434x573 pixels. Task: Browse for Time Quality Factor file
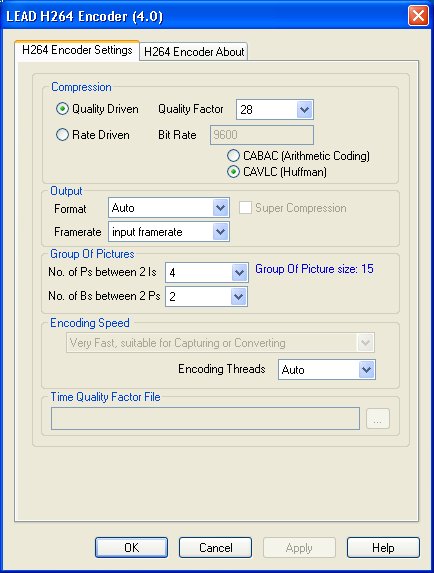[x=378, y=418]
